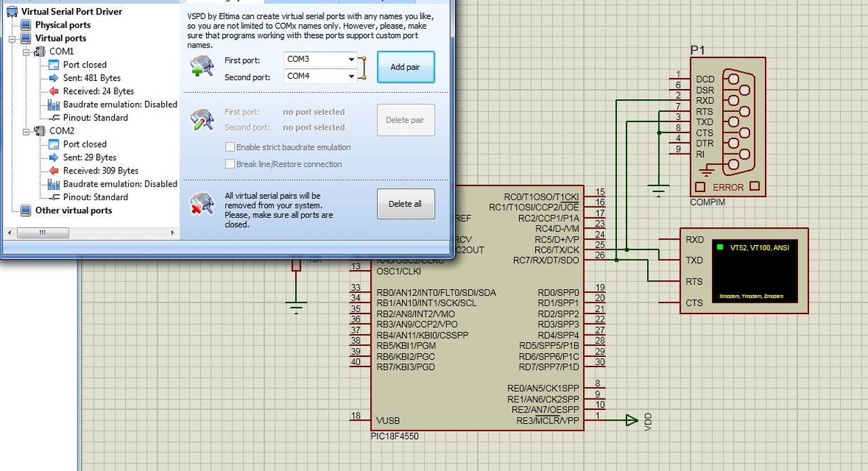868x471 pixels.
Task: Collapse the COM1 tree node
Action: tap(26, 52)
